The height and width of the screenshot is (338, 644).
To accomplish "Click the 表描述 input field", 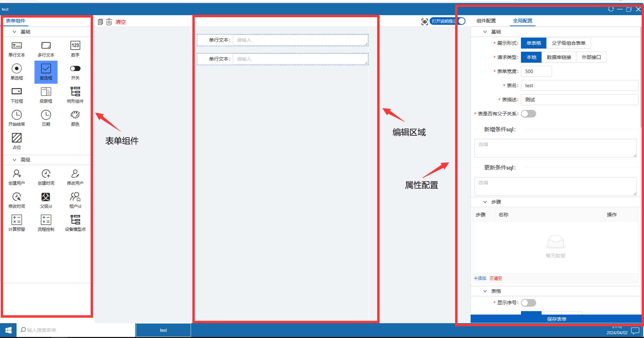I will (580, 100).
